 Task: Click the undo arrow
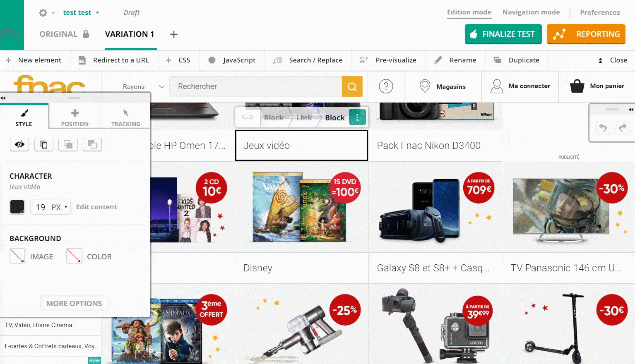click(603, 128)
